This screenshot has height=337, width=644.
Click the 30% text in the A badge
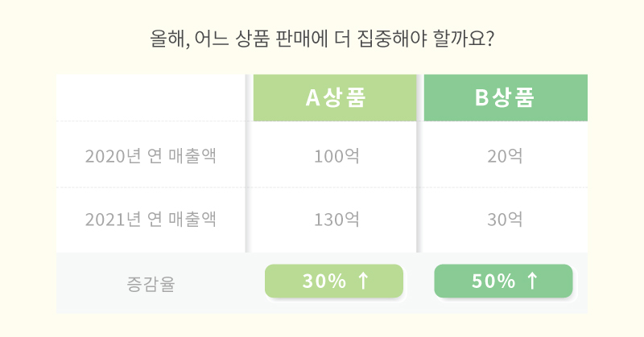click(x=324, y=282)
